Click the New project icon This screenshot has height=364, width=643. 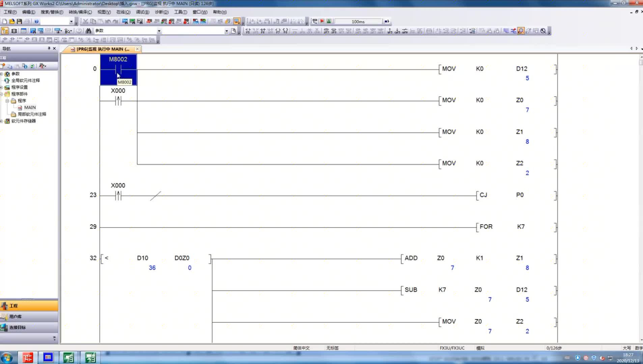pos(5,22)
